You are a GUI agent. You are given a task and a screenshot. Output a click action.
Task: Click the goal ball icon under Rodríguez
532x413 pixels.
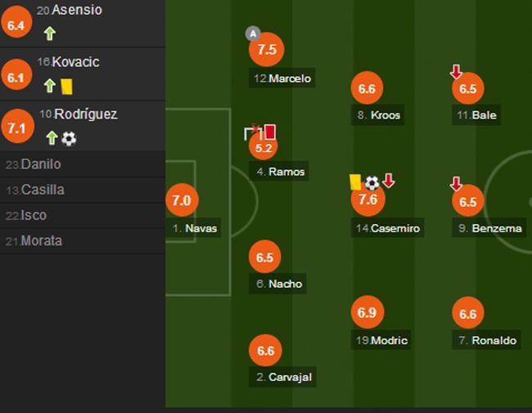(x=69, y=138)
